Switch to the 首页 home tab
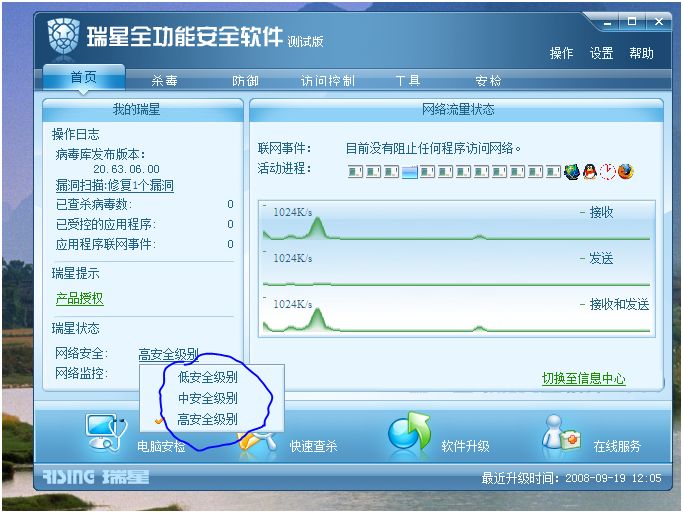The height and width of the screenshot is (513, 683). click(x=84, y=78)
